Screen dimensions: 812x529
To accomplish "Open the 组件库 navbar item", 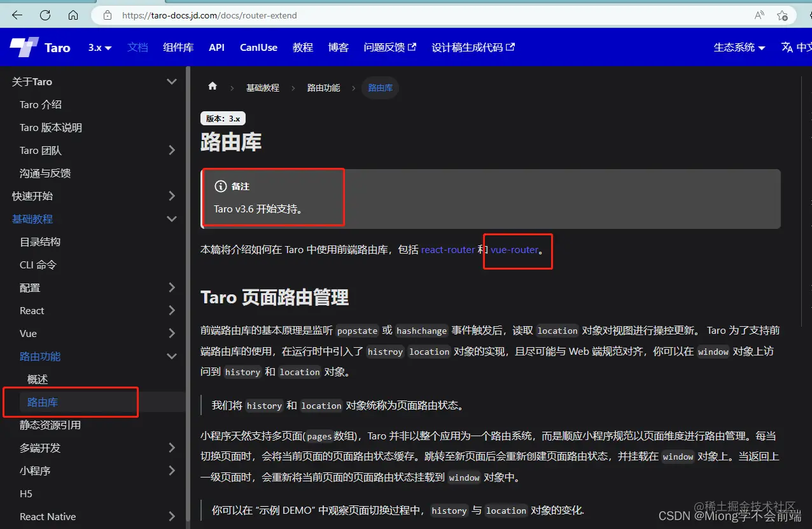I will 178,48.
